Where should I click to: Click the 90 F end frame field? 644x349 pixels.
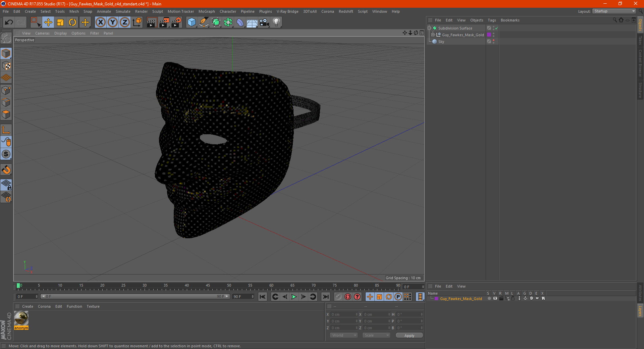tap(243, 297)
